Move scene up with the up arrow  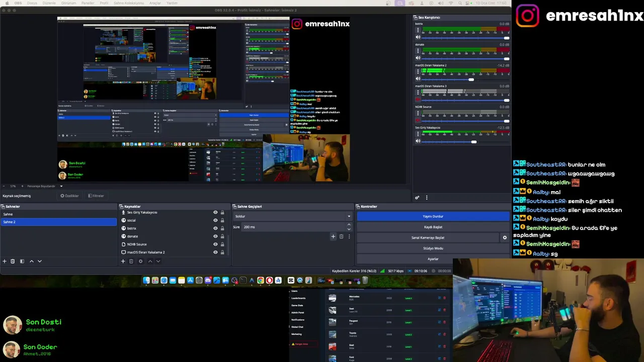[x=31, y=261]
